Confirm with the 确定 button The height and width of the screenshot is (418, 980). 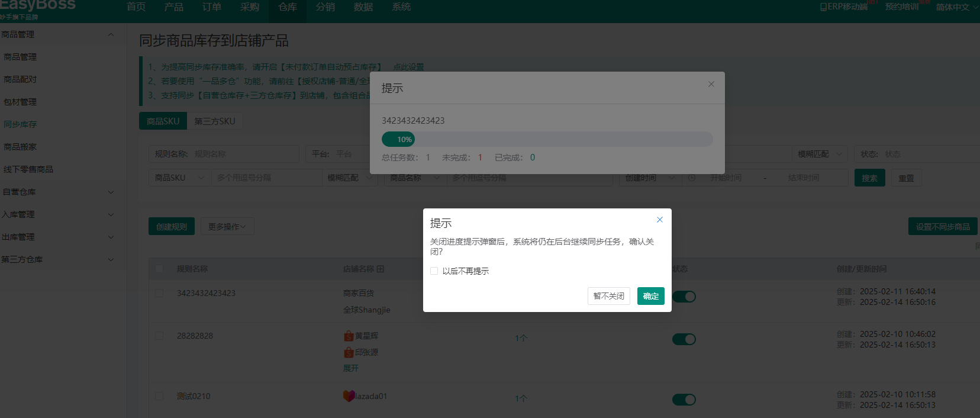[x=651, y=296]
